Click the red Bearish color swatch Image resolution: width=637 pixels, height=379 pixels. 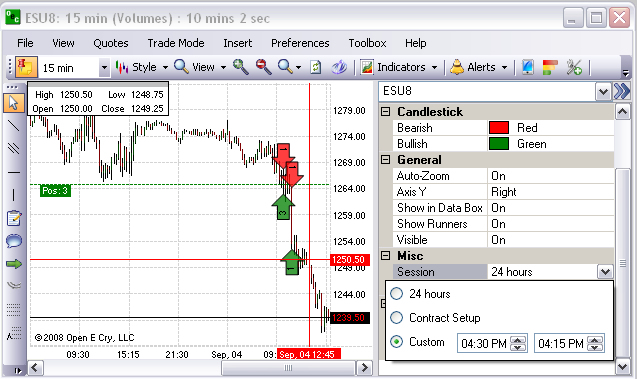(499, 128)
